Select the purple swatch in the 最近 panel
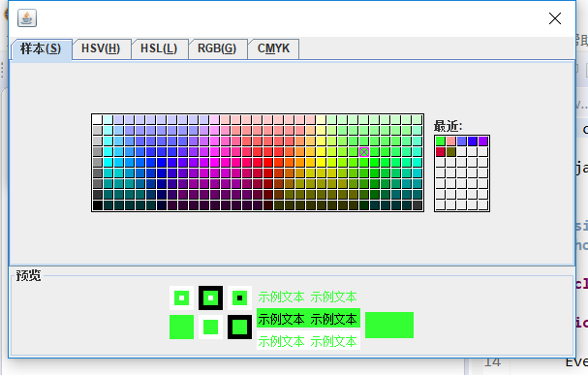The height and width of the screenshot is (375, 588). click(x=483, y=141)
